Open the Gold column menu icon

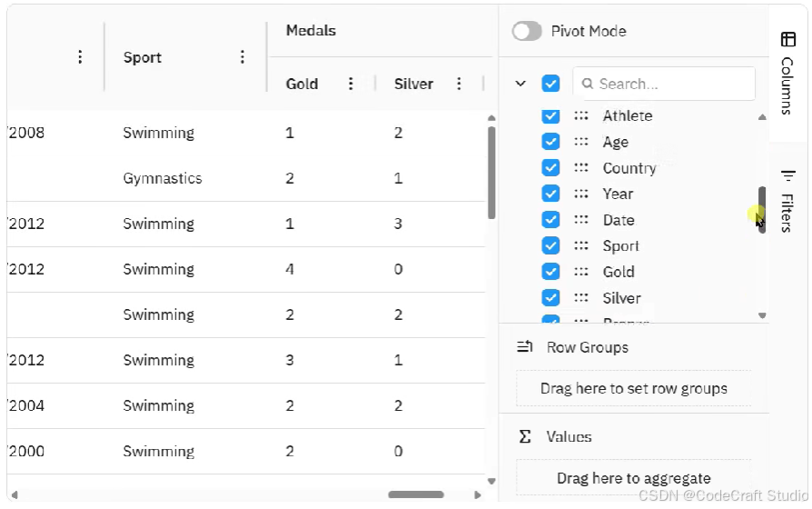pyautogui.click(x=352, y=84)
